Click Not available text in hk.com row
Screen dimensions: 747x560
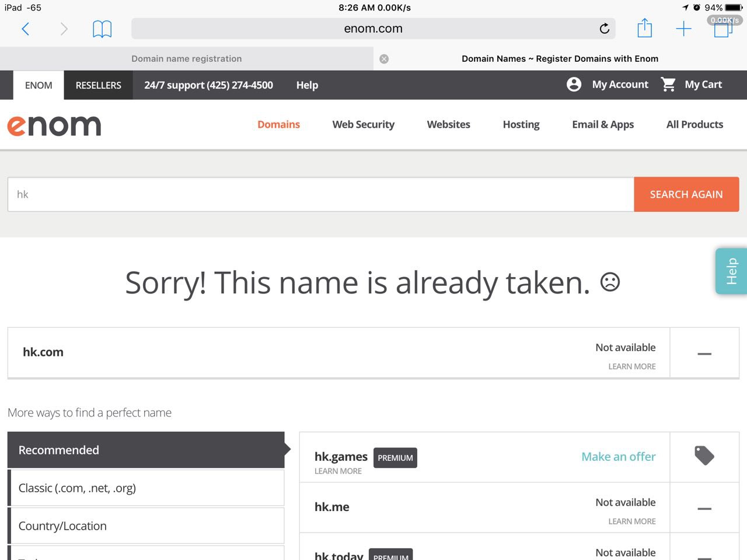tap(626, 347)
